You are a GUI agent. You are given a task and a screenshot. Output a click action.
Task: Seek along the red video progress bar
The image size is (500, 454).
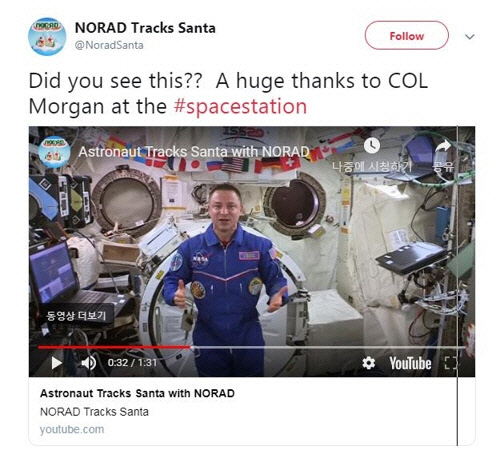tap(251, 347)
